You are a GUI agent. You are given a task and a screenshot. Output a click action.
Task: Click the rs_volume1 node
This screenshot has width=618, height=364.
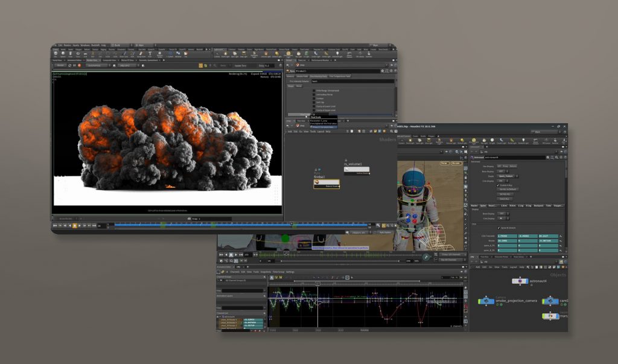[x=356, y=170]
